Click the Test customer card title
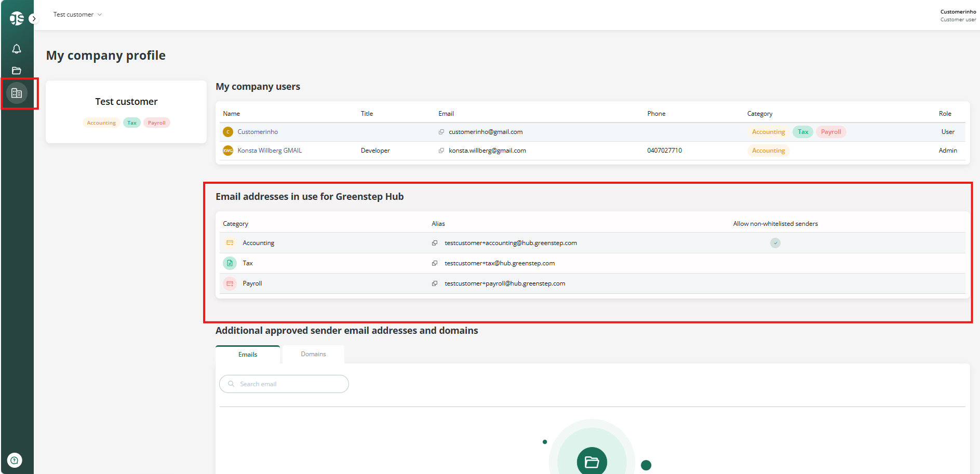 pyautogui.click(x=126, y=102)
